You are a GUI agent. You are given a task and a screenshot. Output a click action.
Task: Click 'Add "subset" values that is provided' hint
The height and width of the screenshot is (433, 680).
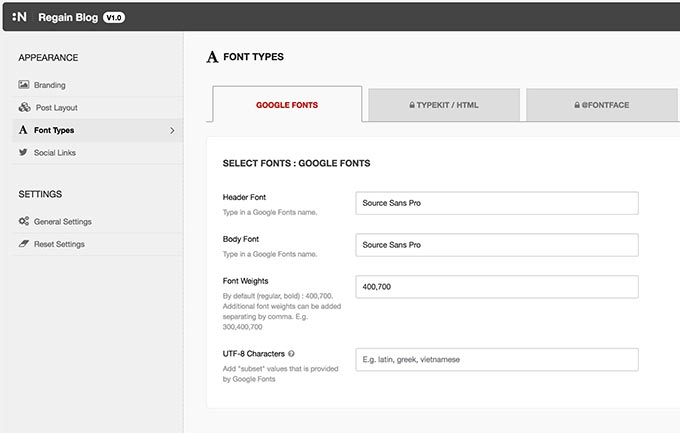pyautogui.click(x=280, y=368)
